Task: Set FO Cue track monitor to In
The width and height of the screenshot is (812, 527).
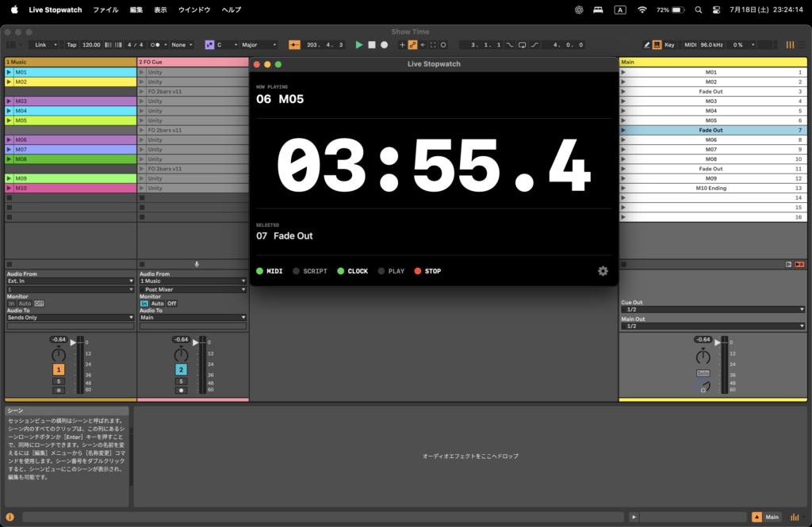Action: (144, 304)
